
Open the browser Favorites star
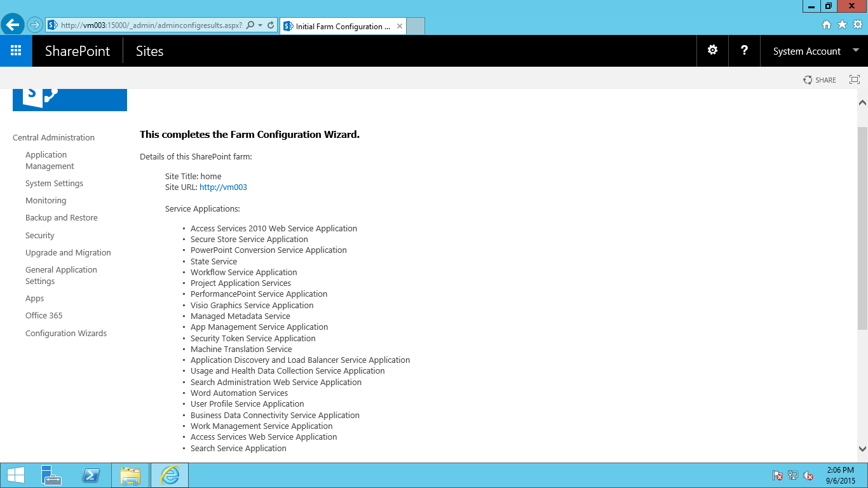843,25
